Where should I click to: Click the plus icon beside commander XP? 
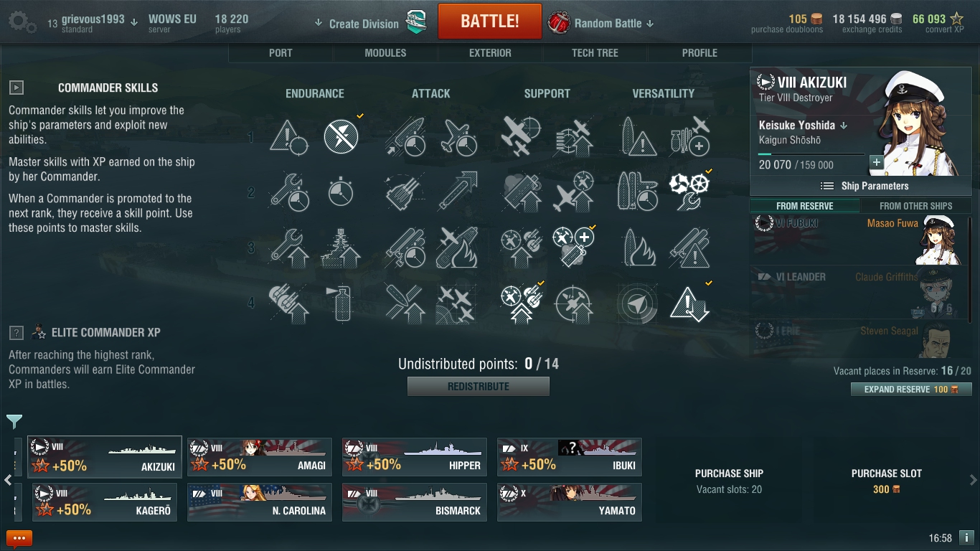(x=876, y=162)
